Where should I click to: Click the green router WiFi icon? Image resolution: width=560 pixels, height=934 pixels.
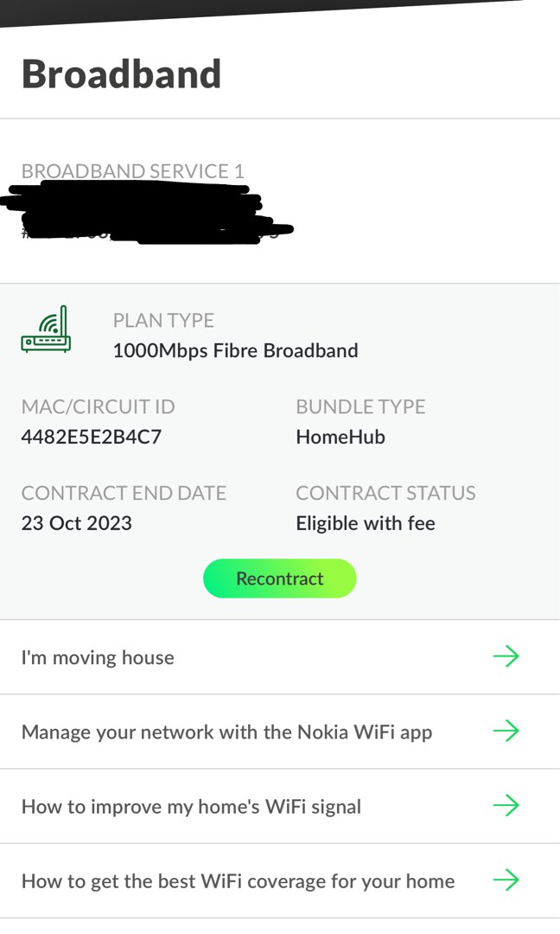point(48,329)
